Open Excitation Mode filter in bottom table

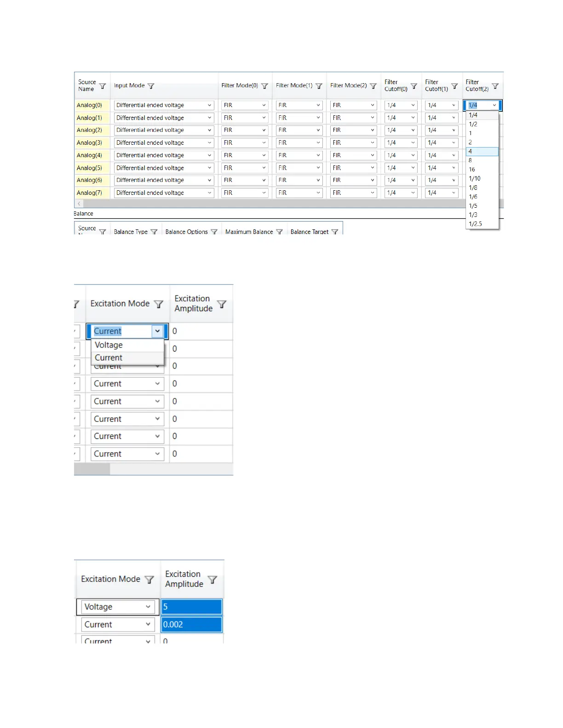click(149, 580)
